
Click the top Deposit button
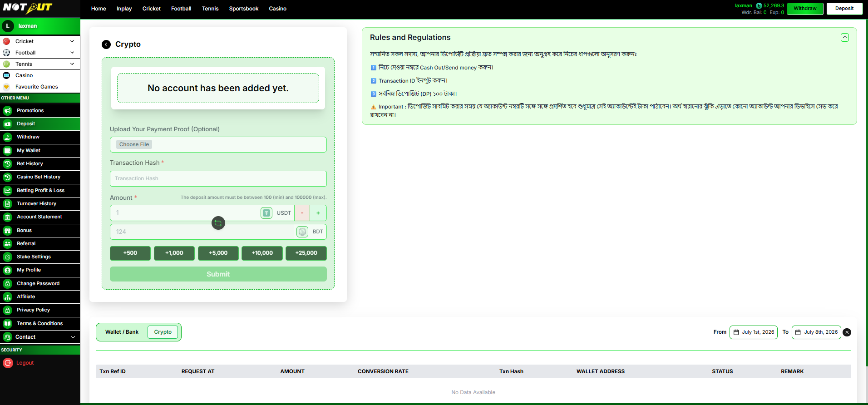point(844,9)
